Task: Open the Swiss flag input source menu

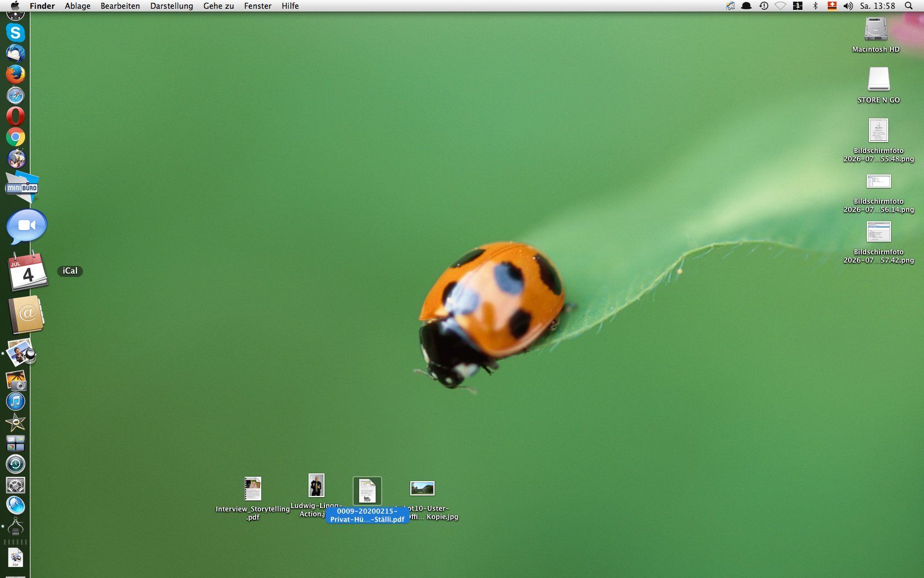Action: 832,6
